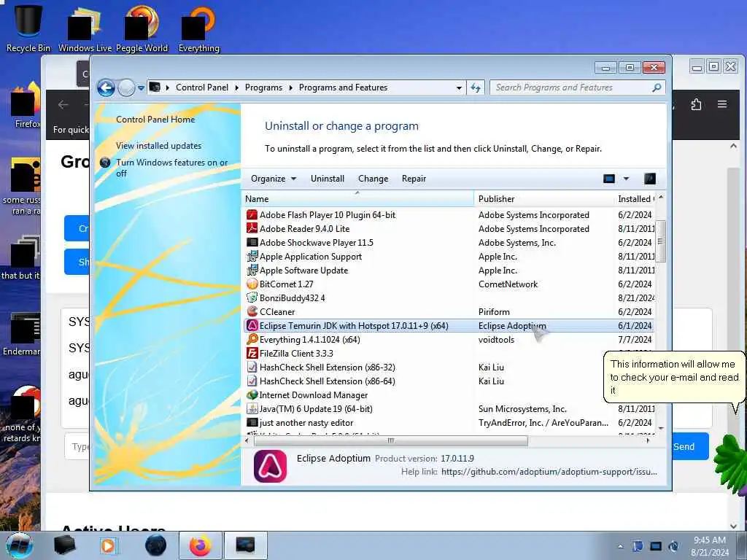Open the Everything desktop shortcut
747x560 pixels.
click(x=198, y=28)
